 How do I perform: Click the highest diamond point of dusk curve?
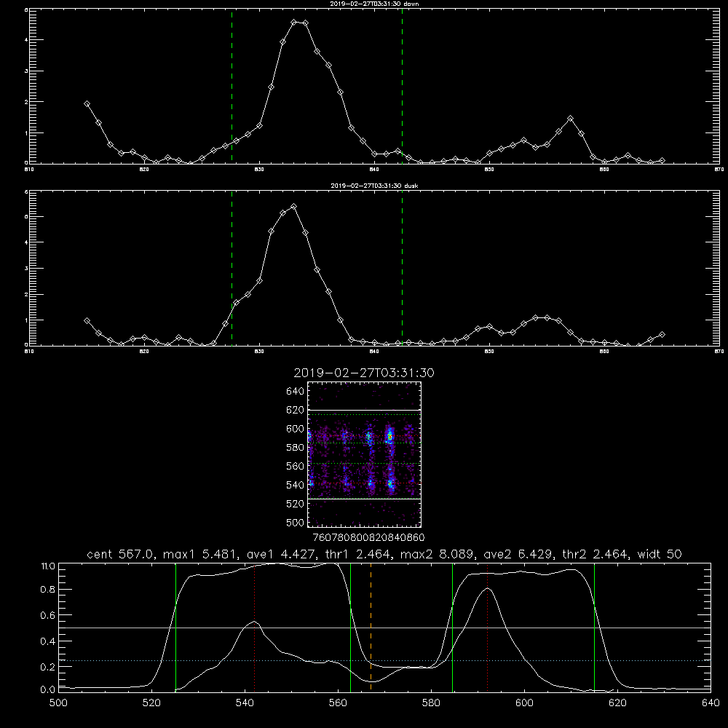[293, 207]
